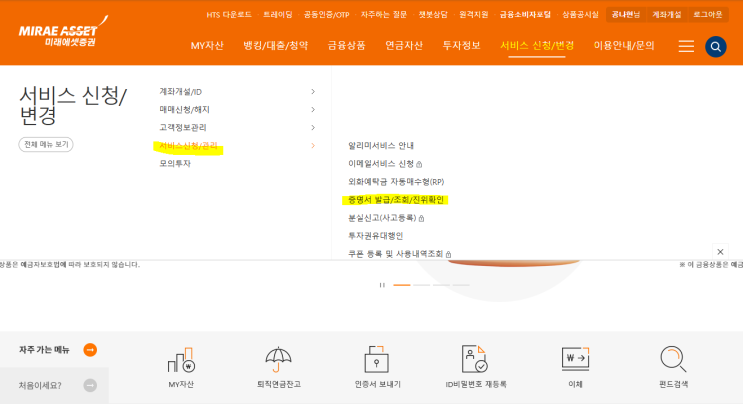
Task: Open the 금융상품 main menu
Action: (346, 46)
